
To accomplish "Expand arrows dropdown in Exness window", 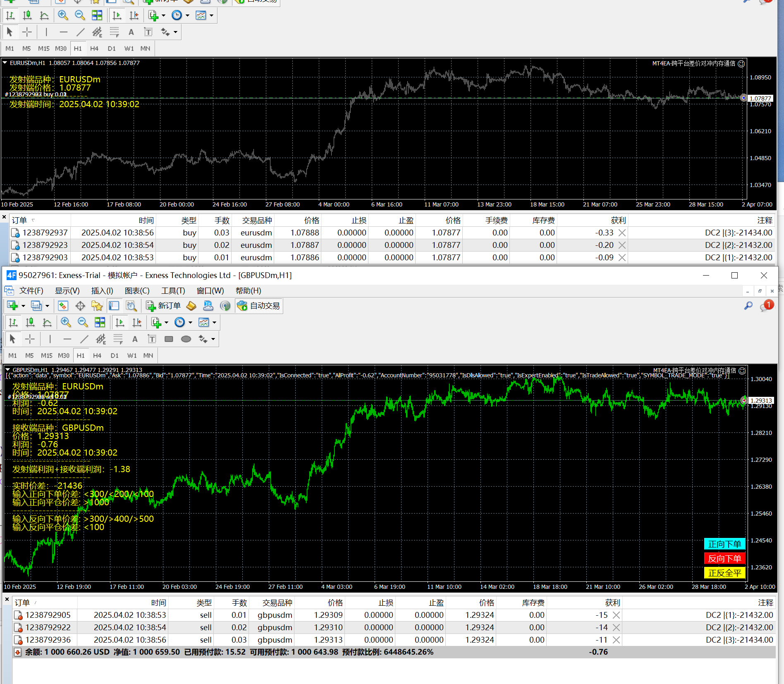I will (x=213, y=339).
